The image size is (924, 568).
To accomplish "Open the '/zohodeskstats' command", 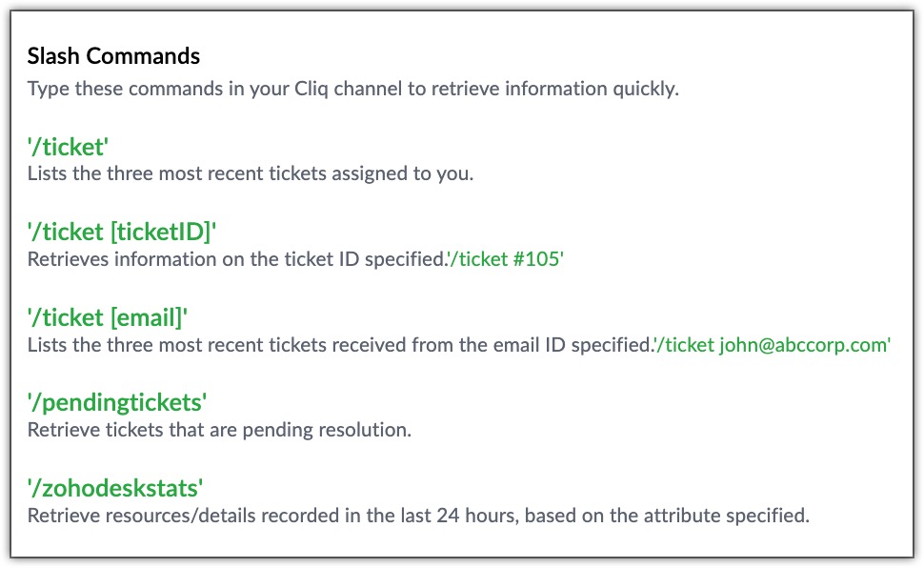I will (x=115, y=488).
